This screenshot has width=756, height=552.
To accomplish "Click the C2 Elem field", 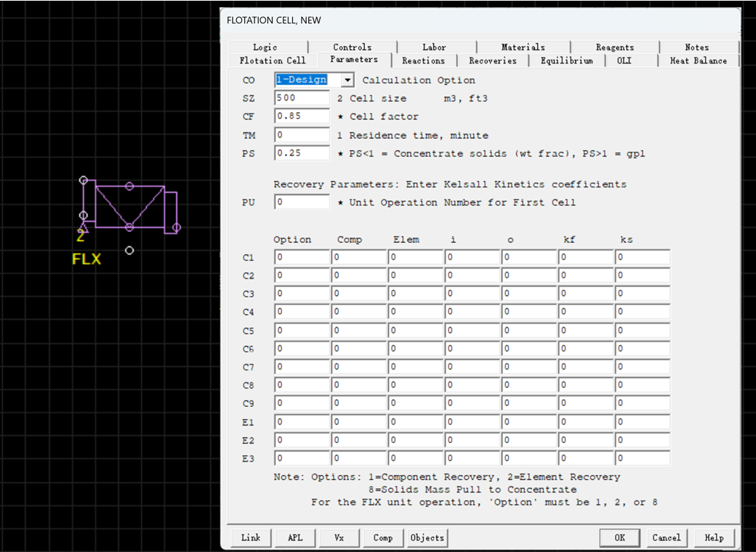I will coord(416,276).
